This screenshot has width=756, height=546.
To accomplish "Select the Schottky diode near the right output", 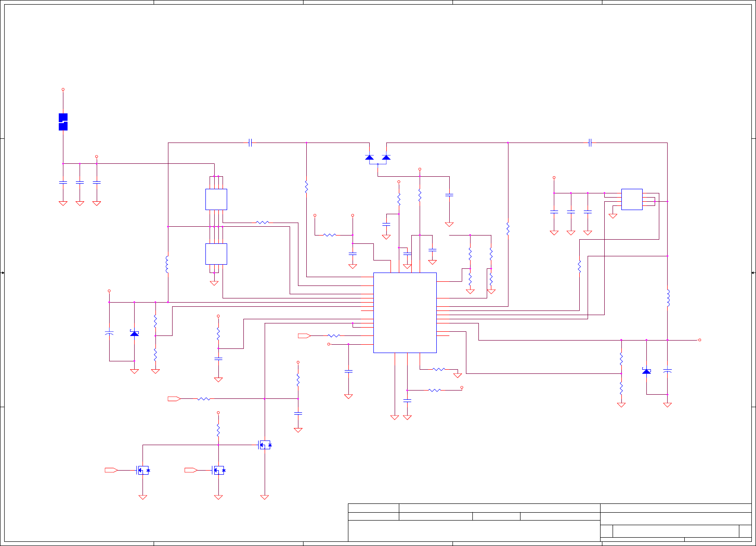I will tap(646, 371).
